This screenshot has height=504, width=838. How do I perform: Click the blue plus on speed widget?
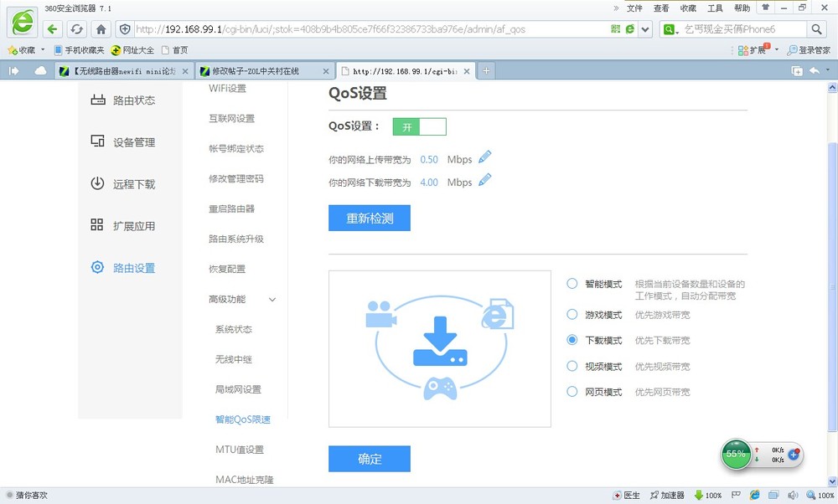pyautogui.click(x=794, y=455)
